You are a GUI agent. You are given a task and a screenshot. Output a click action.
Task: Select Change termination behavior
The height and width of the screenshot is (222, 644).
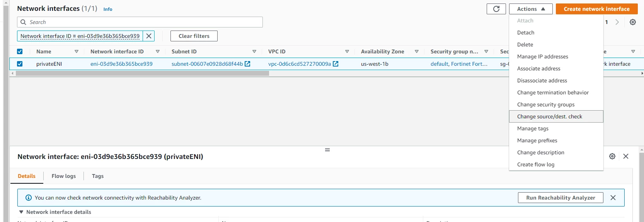[556, 92]
